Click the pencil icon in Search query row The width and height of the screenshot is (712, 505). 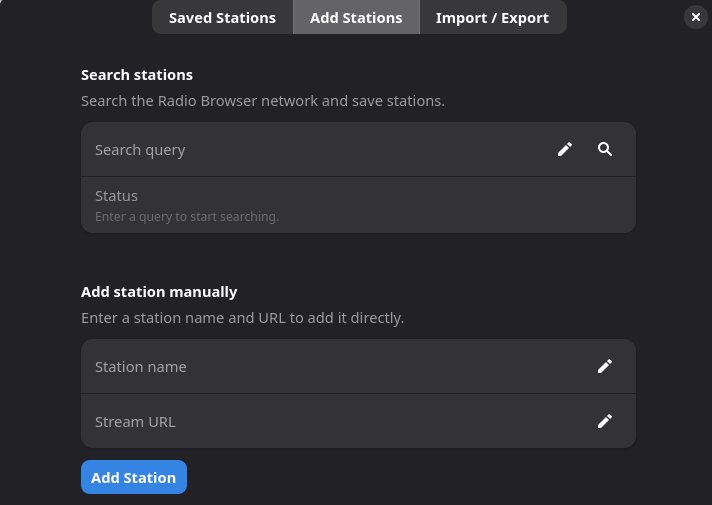[565, 150]
